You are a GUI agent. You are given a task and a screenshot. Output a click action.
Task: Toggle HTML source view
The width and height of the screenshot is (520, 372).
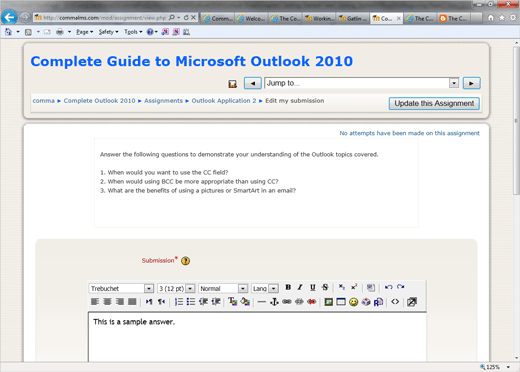click(395, 302)
